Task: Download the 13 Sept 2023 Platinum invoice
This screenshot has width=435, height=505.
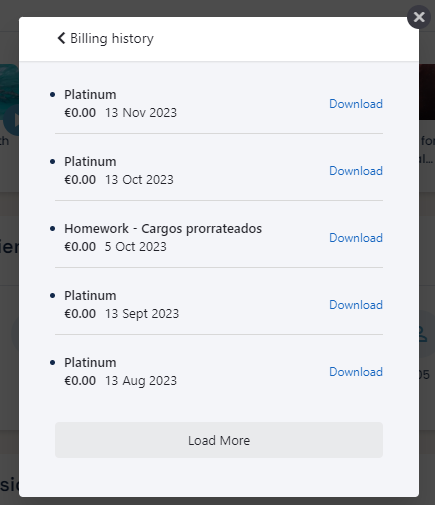Action: [356, 305]
